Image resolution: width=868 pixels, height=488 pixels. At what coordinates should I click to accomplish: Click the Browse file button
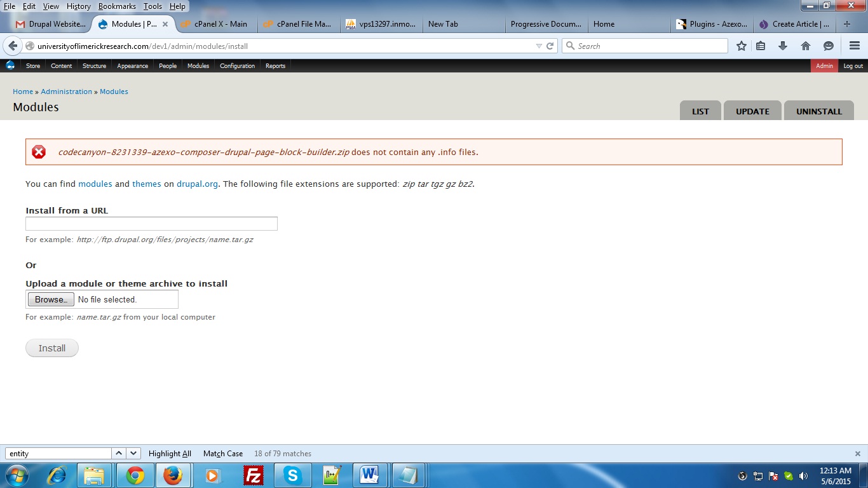pos(51,299)
